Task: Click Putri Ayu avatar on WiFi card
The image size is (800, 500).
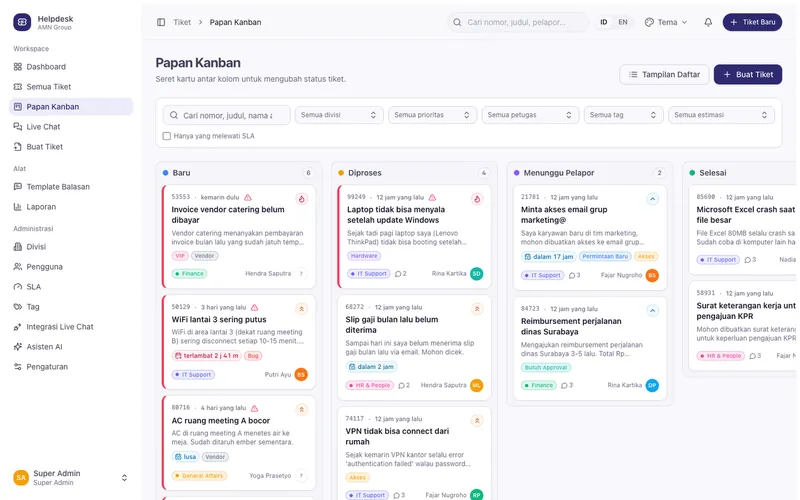Action: tap(301, 374)
